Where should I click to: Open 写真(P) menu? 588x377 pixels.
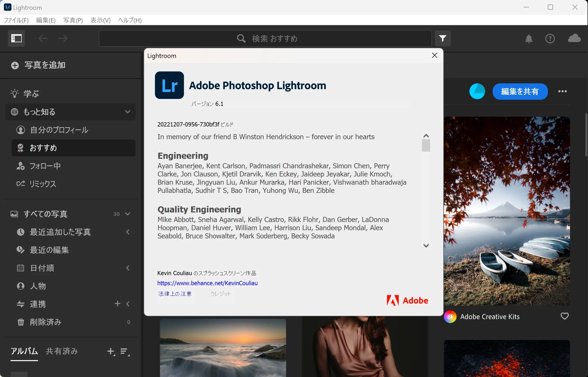pos(73,20)
